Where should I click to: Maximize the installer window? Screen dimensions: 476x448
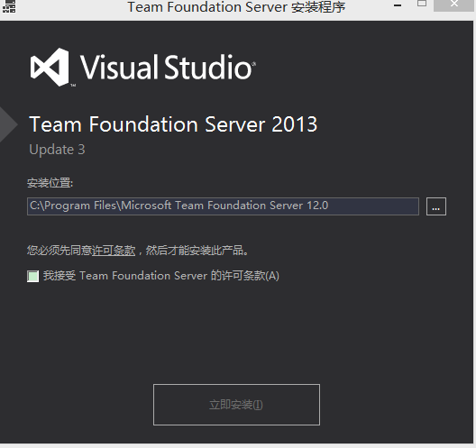pos(422,4)
